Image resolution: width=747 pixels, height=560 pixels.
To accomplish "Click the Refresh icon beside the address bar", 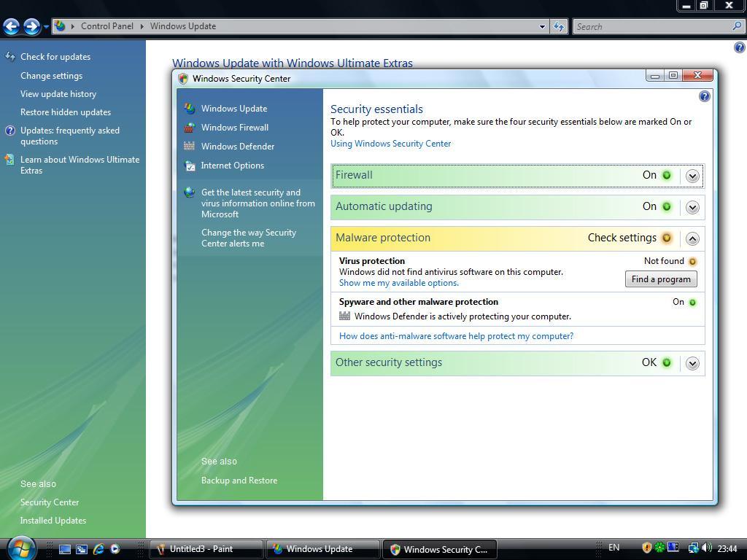I will point(559,27).
